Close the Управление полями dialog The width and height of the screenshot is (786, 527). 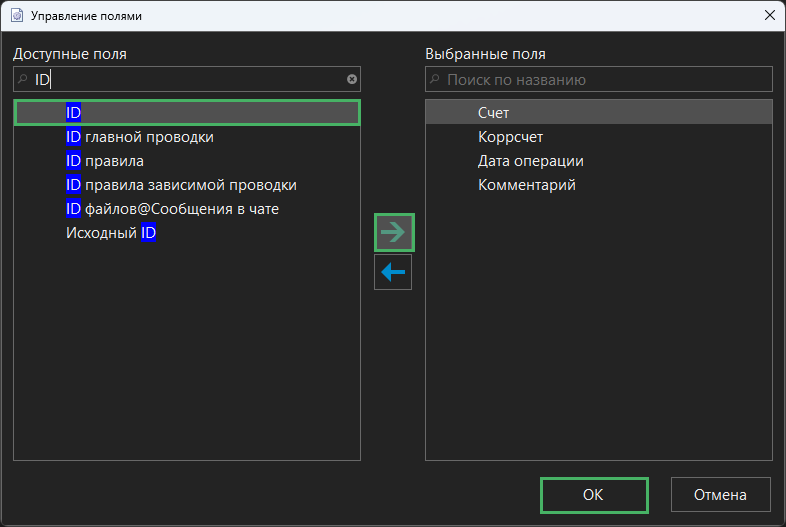768,16
